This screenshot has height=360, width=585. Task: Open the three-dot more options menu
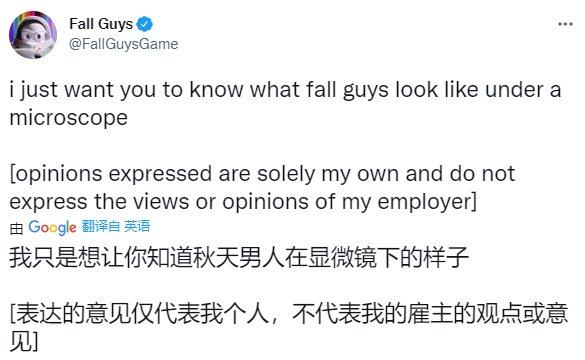click(x=565, y=24)
